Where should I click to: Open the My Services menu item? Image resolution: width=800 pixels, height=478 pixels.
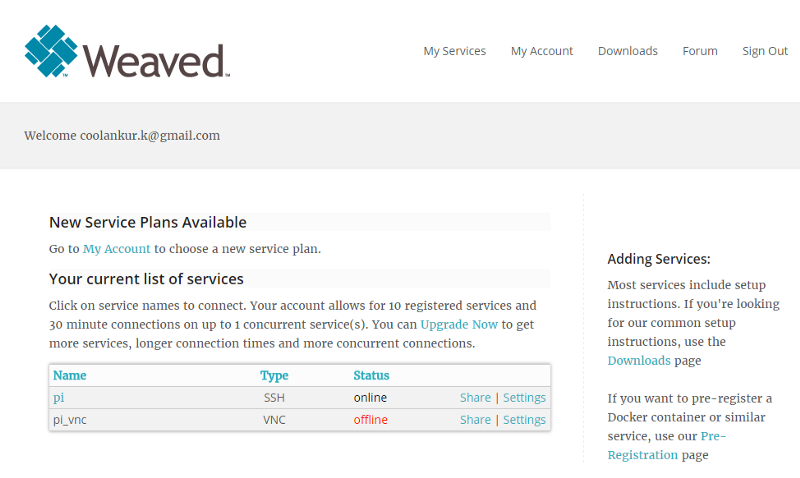(455, 51)
